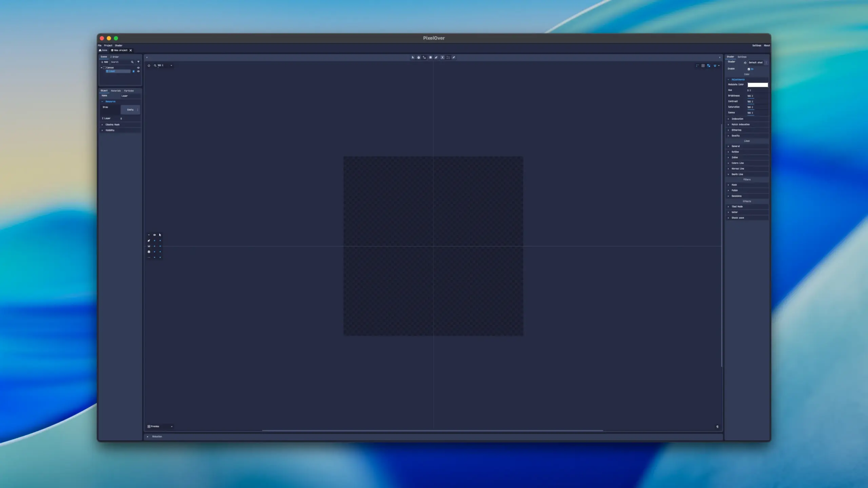Click the magnet snap icon

point(715,65)
